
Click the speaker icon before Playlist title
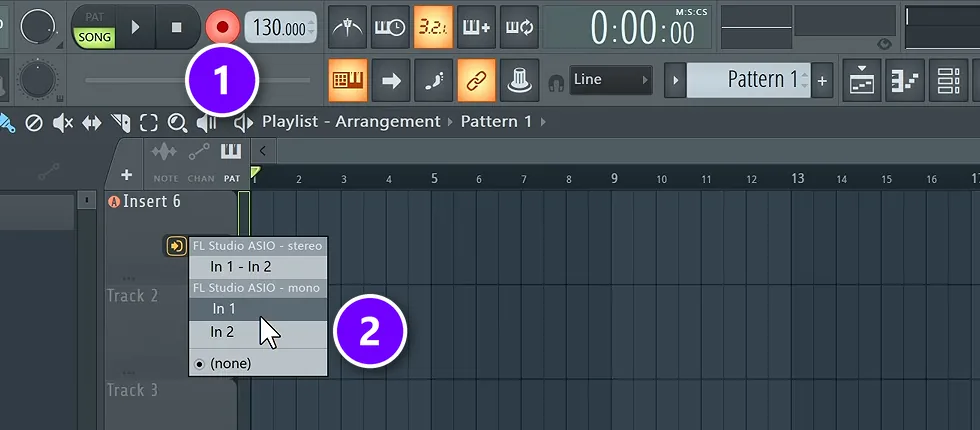[244, 123]
